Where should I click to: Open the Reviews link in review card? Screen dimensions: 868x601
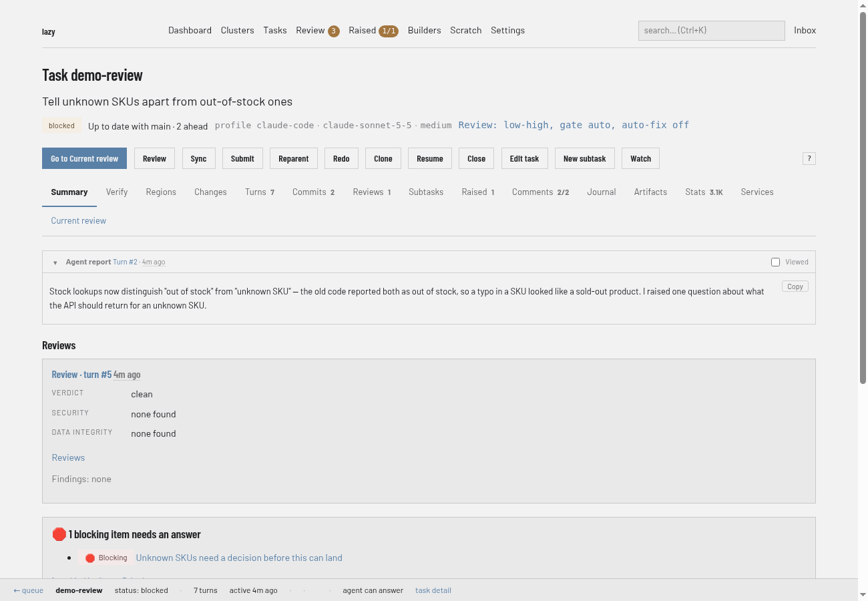coord(68,458)
